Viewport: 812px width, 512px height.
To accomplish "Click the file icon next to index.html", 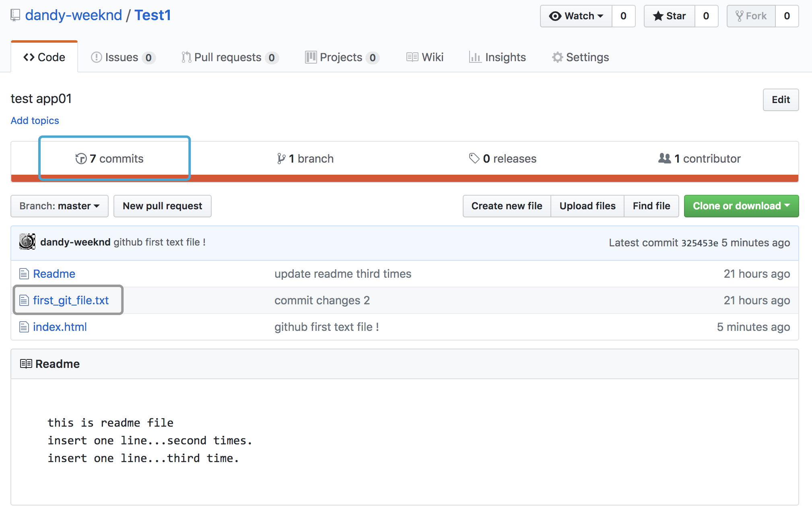I will 24,327.
